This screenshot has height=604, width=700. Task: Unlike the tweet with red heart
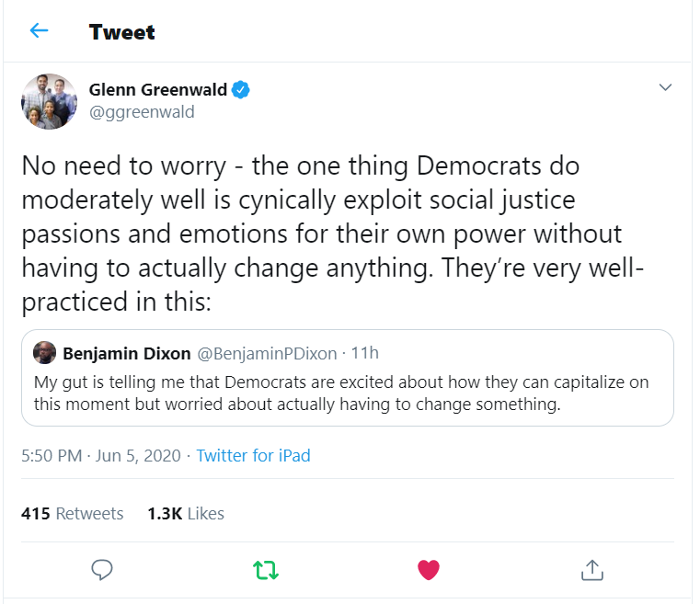tap(428, 570)
